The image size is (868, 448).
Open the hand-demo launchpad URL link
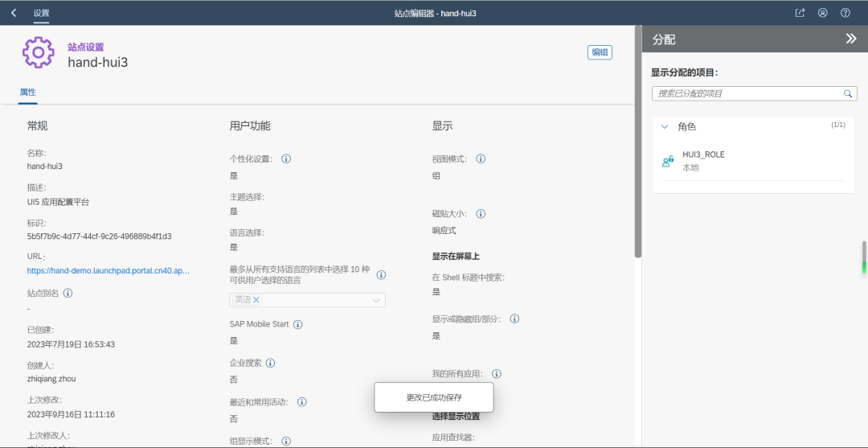(x=108, y=271)
